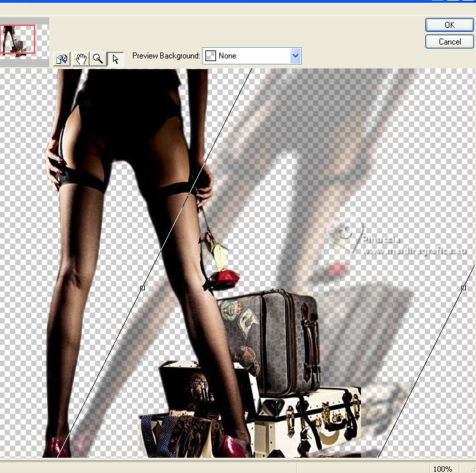476x473 pixels.
Task: Select the Zoom magnifier tool
Action: [x=98, y=58]
